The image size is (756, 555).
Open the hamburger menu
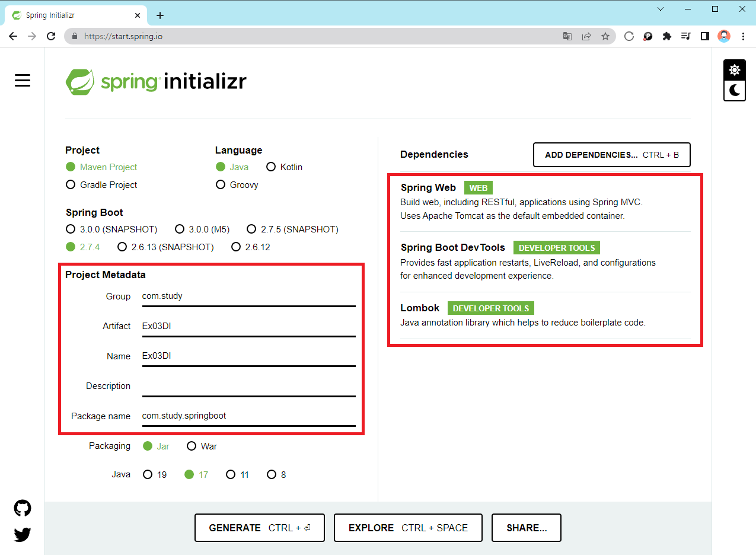tap(23, 81)
